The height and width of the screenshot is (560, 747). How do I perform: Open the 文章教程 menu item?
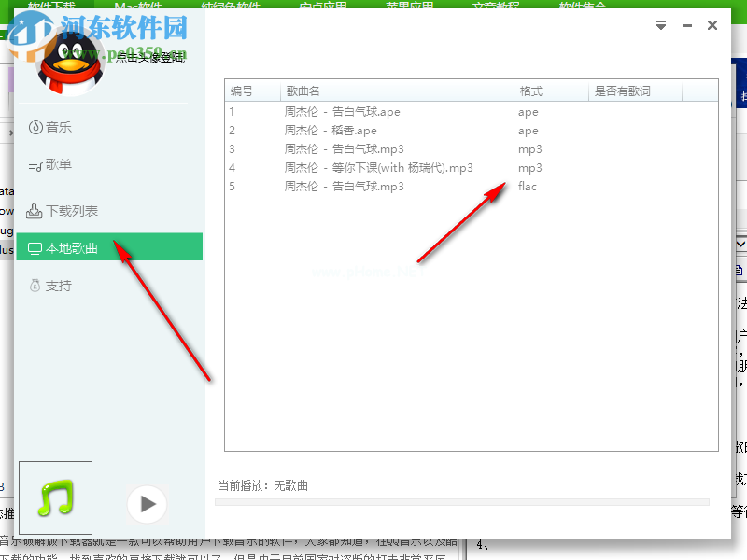coord(496,6)
